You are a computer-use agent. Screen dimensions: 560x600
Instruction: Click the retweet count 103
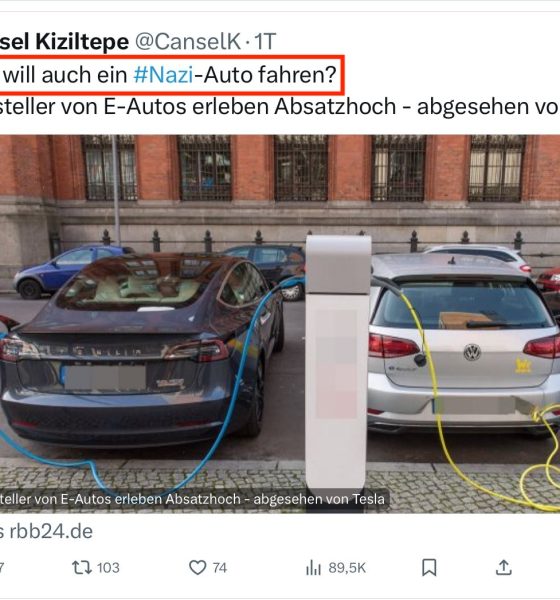click(108, 567)
